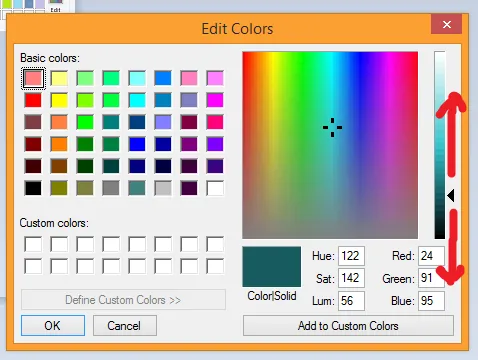Screen dimensions: 478x360
Task: Click the Sat value field
Action: point(351,278)
